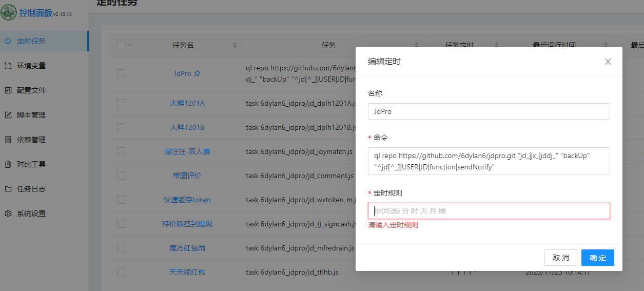This screenshot has height=291, width=644.
Task: Open 任务日志 in the sidebar
Action: click(x=44, y=189)
